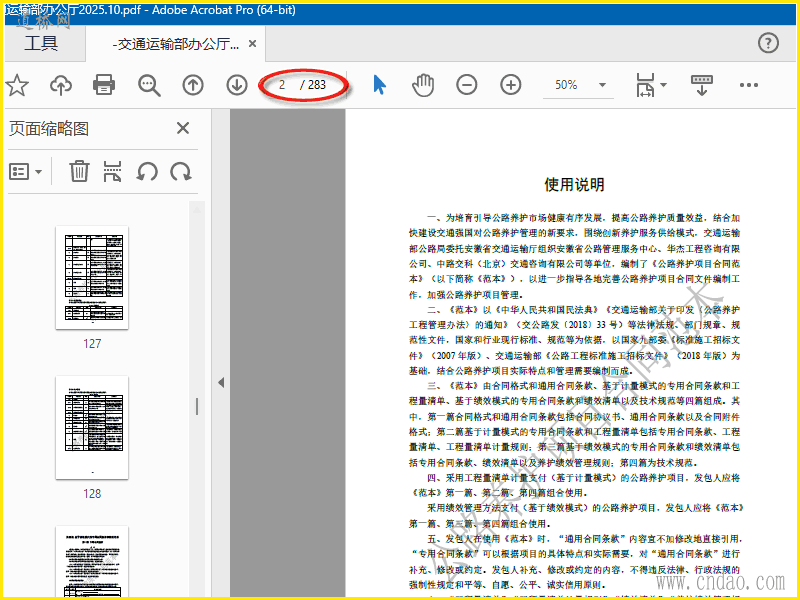
Task: Click the 页面缩略图 panel title
Action: tap(49, 129)
